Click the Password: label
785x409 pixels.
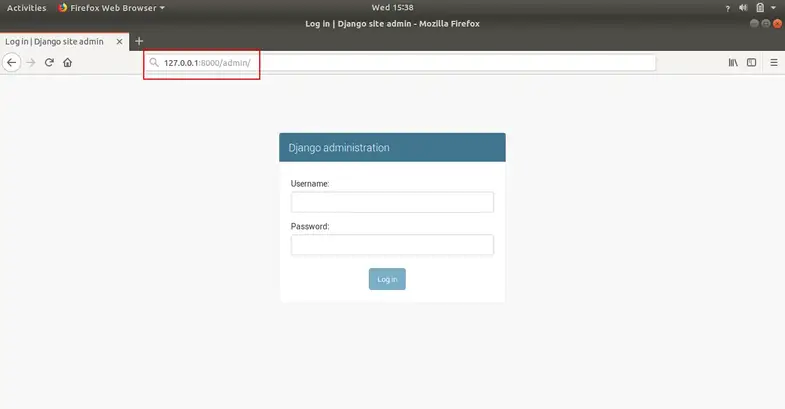tap(310, 226)
